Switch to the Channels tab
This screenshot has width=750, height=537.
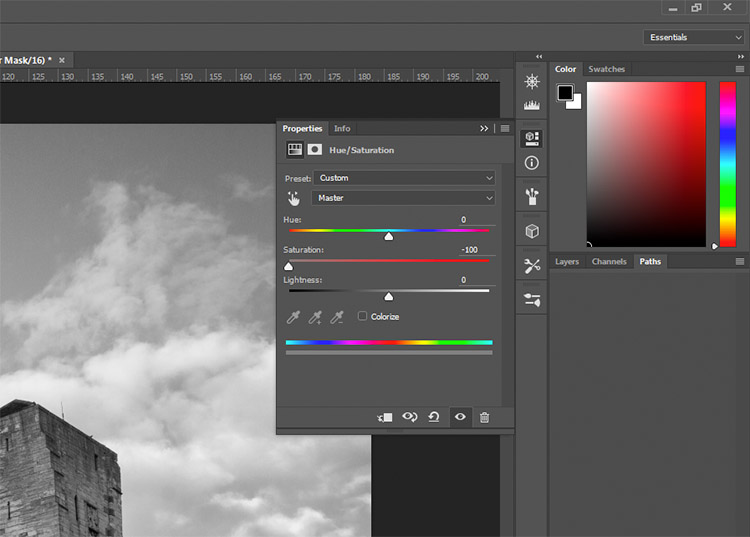click(x=609, y=262)
